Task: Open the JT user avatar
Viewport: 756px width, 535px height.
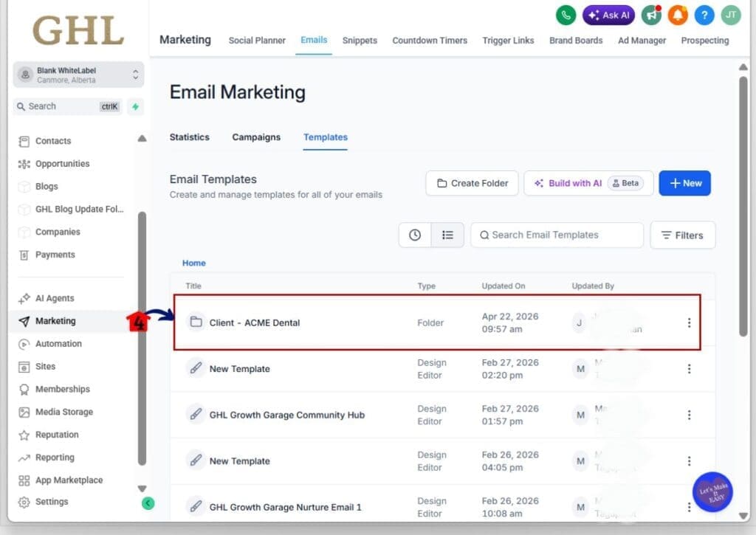Action: (731, 15)
